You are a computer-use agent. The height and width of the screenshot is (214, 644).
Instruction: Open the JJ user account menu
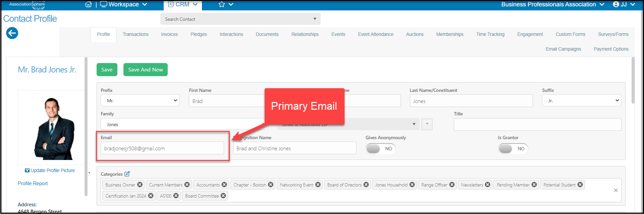click(x=624, y=4)
